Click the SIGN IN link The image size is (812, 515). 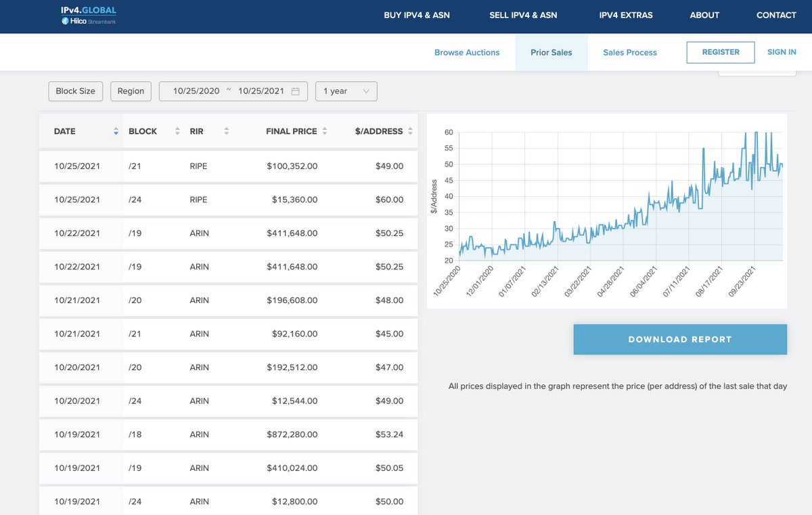click(782, 52)
